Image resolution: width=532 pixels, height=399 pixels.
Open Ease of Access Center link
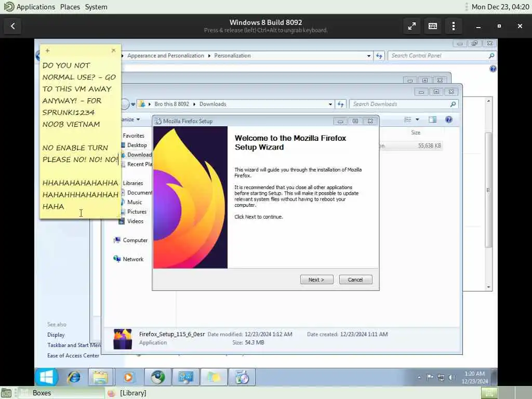coord(73,355)
